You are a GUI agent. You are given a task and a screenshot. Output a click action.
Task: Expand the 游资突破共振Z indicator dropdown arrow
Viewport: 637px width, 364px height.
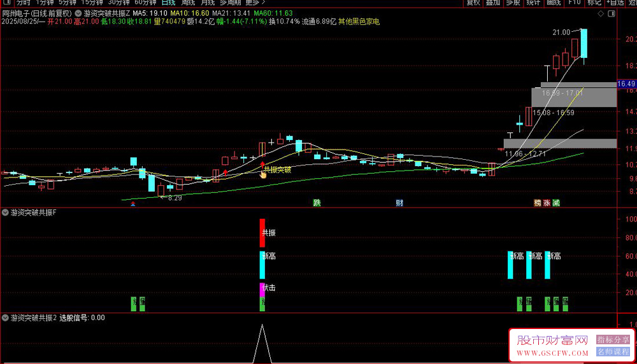(x=78, y=13)
